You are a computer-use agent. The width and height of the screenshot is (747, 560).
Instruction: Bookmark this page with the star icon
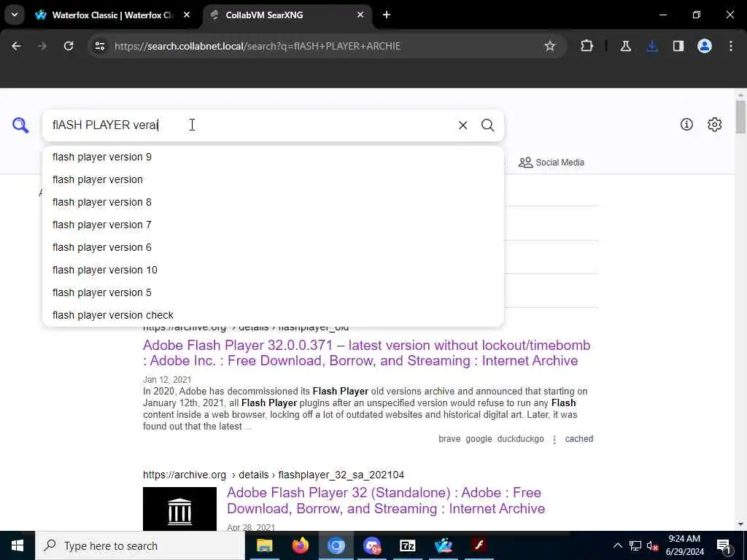coord(550,46)
